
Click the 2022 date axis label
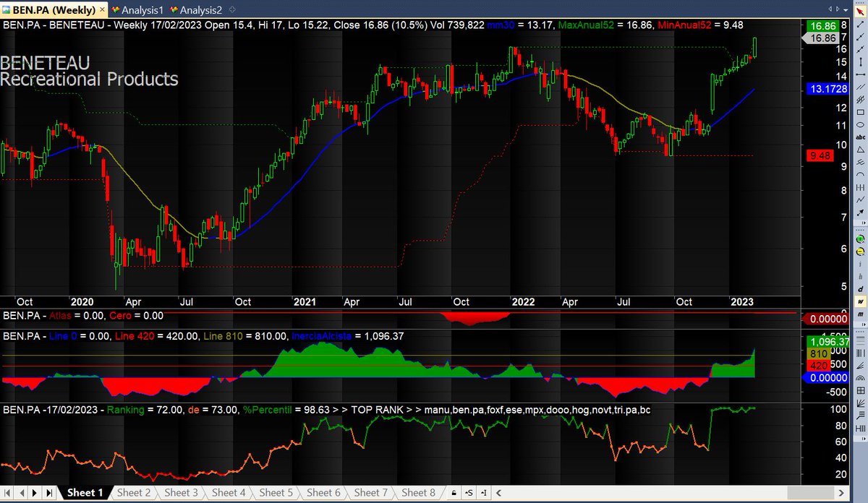pos(523,302)
